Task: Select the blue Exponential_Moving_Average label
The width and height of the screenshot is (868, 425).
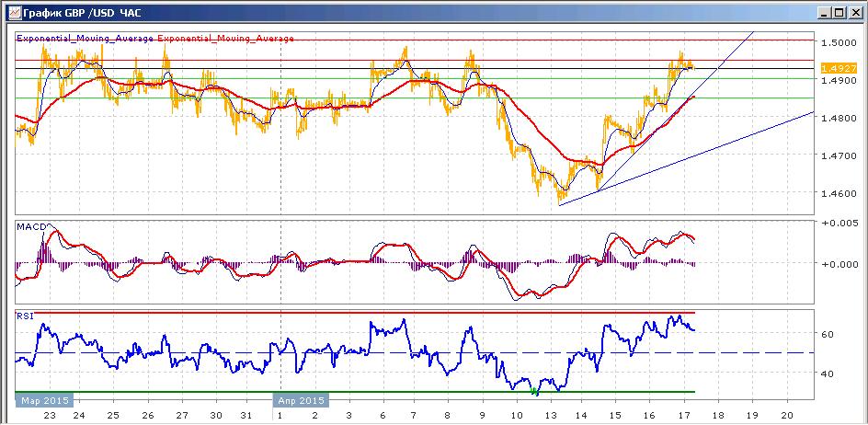Action: tap(86, 39)
